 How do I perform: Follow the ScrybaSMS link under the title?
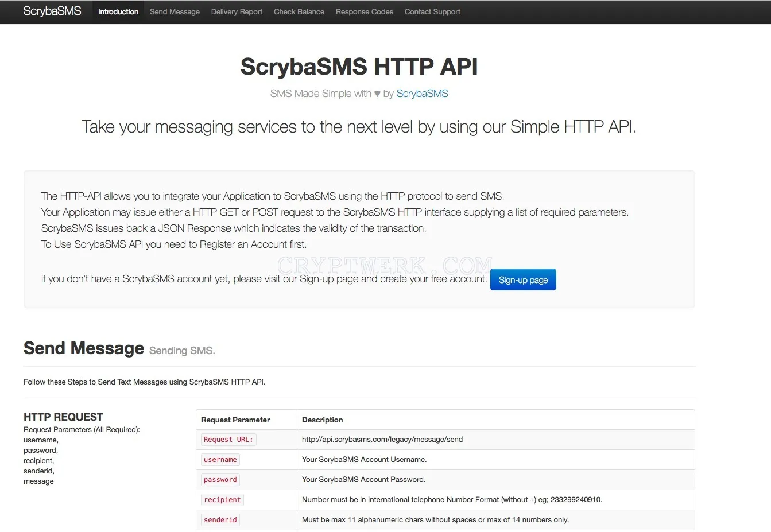tap(422, 94)
